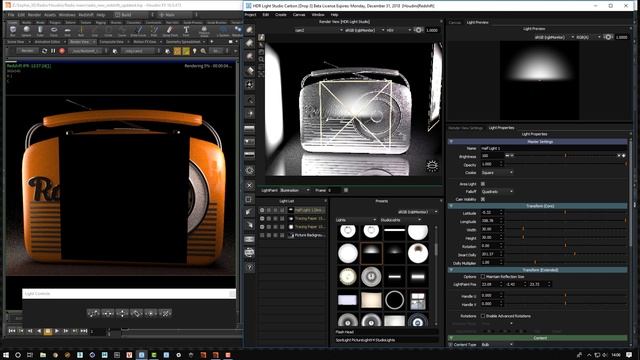Image resolution: width=640 pixels, height=360 pixels.
Task: Enable Maintain Reflection Size option
Action: click(483, 277)
